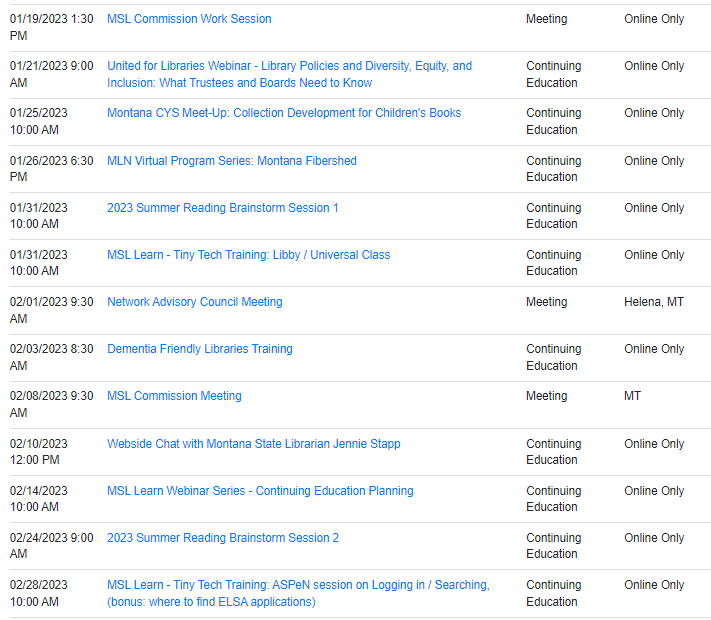Open 2023 Summer Reading Brainstorm Session 2
This screenshot has height=620, width=711.
tap(222, 538)
